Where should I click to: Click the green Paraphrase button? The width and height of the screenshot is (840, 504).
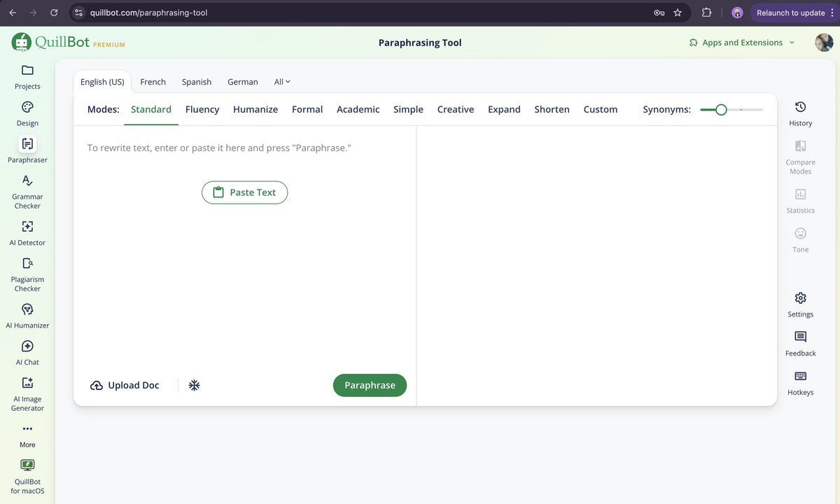370,385
